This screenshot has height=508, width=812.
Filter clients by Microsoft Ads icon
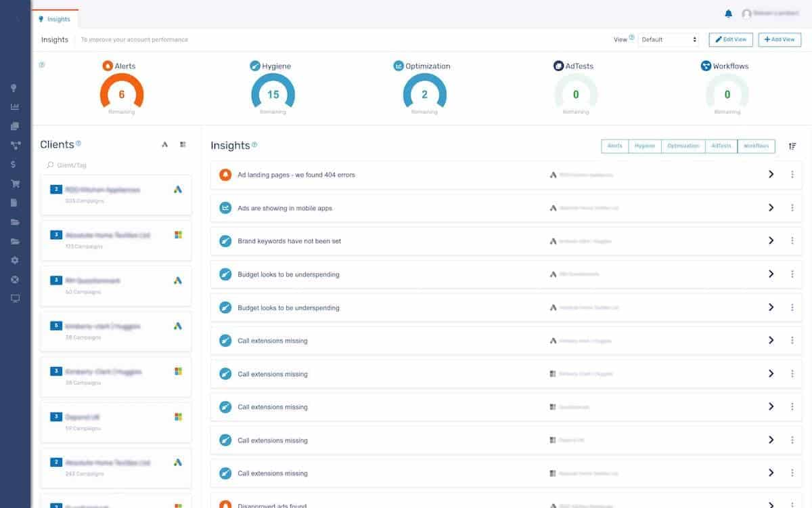coord(183,144)
